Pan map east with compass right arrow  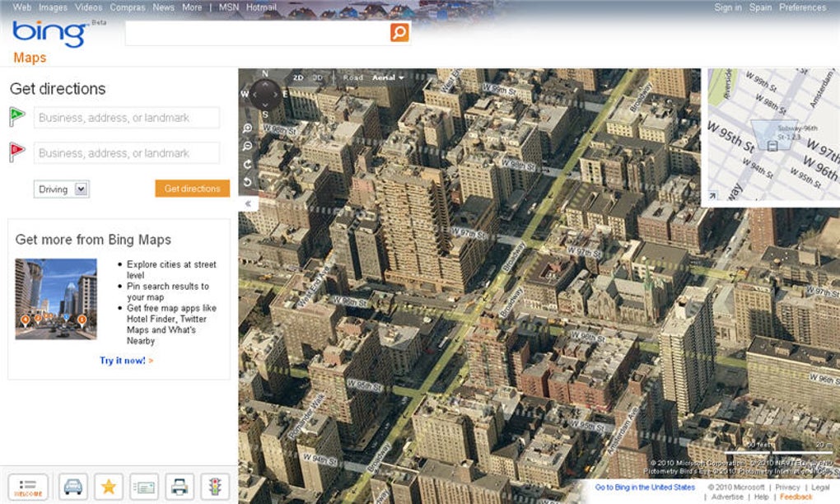(275, 94)
